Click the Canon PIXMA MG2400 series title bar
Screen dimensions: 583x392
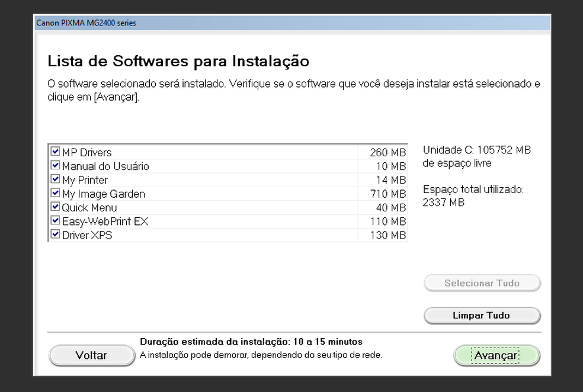coord(292,23)
